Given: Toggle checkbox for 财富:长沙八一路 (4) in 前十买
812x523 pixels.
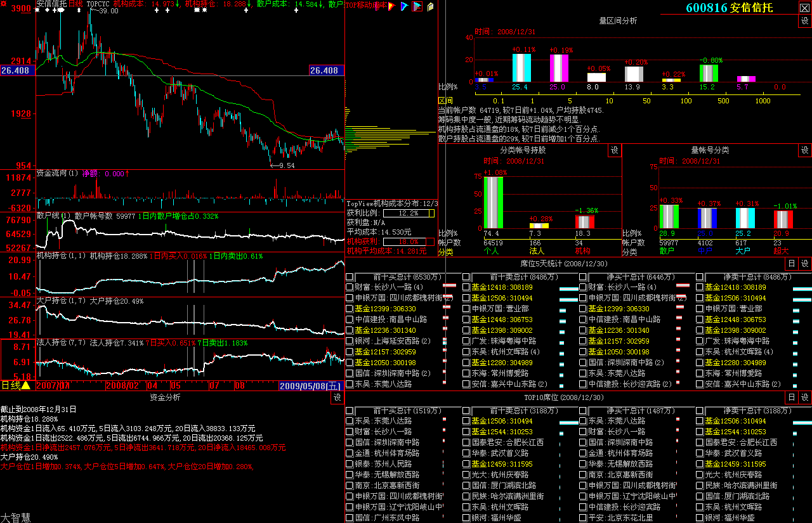Looking at the screenshot, I should coord(350,287).
